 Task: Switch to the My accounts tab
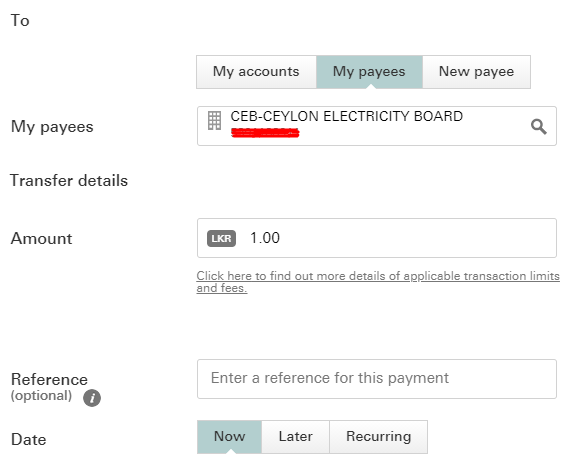[256, 72]
